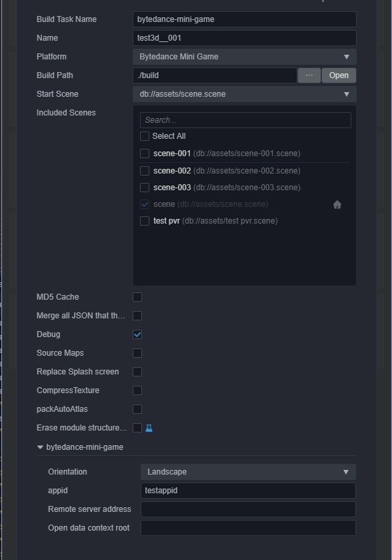Collapse the bytedance-mini-game section arrow
The image size is (392, 560).
pyautogui.click(x=40, y=447)
